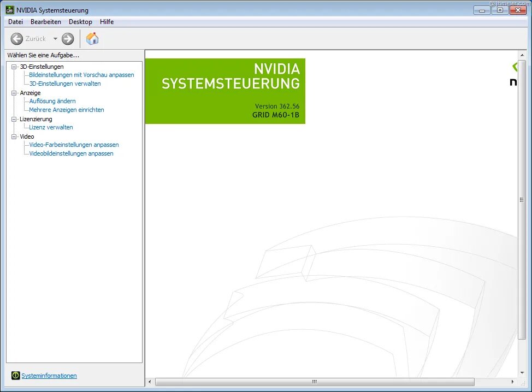Image resolution: width=532 pixels, height=392 pixels.
Task: Select Lizenz verwalten
Action: click(51, 128)
